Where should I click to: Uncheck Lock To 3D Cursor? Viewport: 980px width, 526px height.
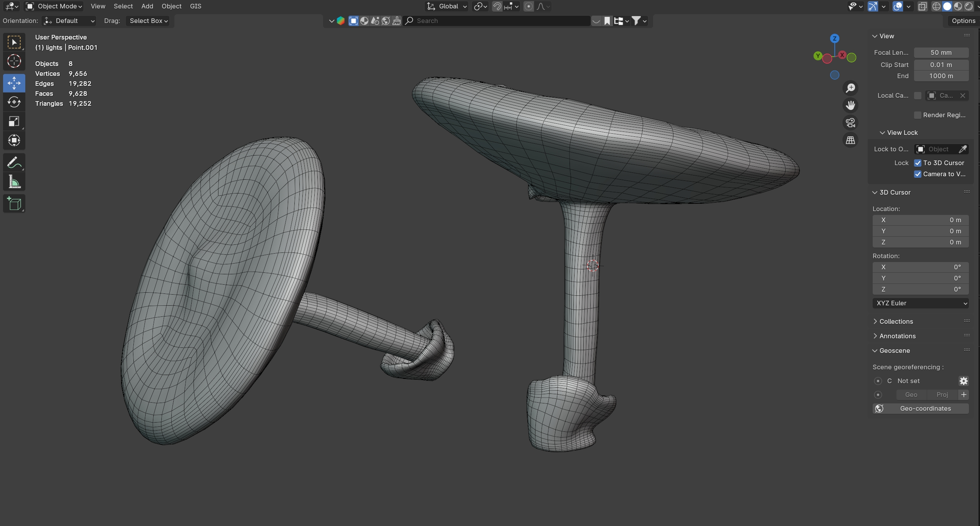pos(918,163)
